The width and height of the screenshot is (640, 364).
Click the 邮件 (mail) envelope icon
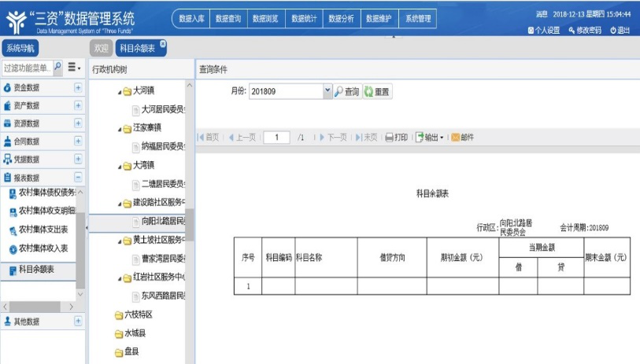(x=455, y=138)
